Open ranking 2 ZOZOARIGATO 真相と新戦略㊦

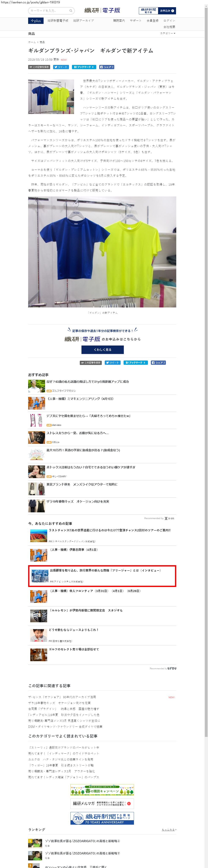83,853
